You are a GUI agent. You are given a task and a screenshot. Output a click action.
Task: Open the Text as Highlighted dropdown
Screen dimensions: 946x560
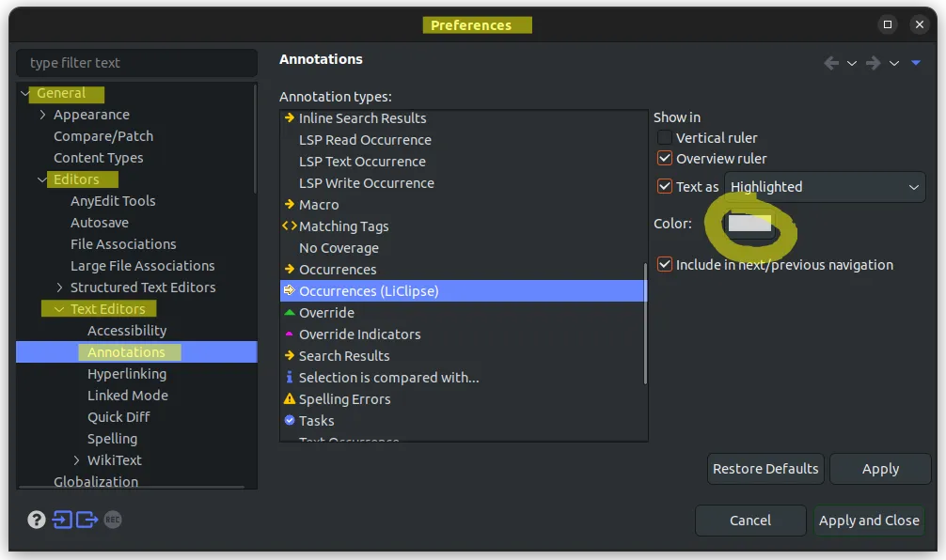tap(825, 187)
